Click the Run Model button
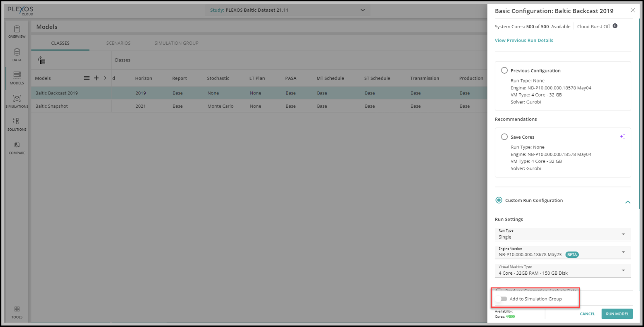 (617, 314)
